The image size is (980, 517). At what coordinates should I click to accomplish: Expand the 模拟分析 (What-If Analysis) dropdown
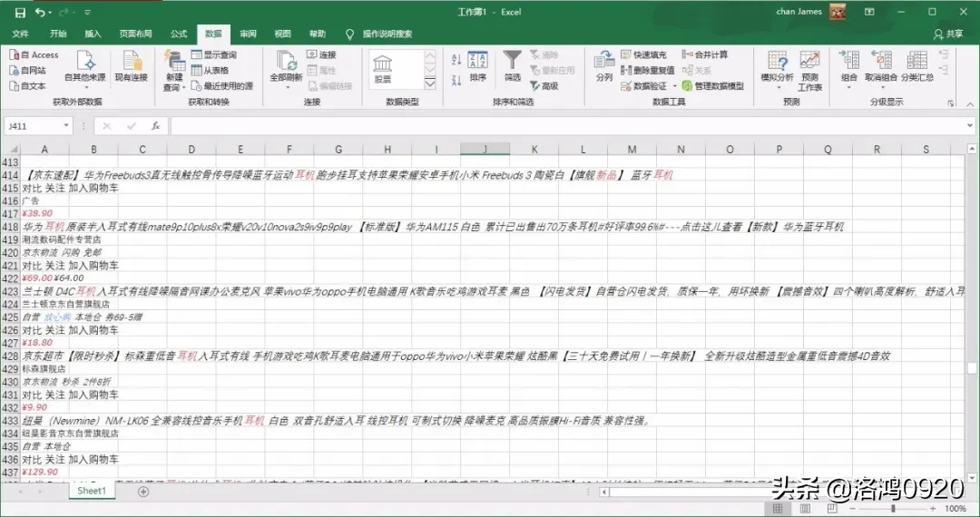(x=778, y=87)
